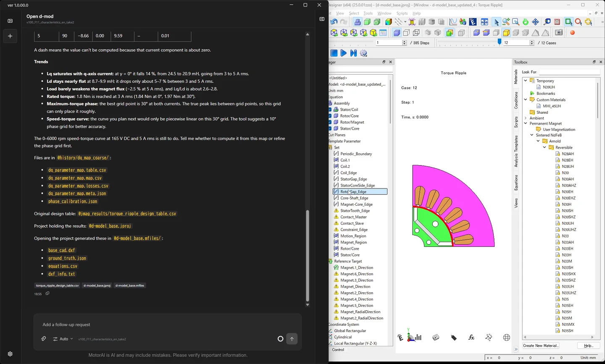605x364 pixels.
Task: Click the scatter graph icon below viewport
Action: (489, 338)
